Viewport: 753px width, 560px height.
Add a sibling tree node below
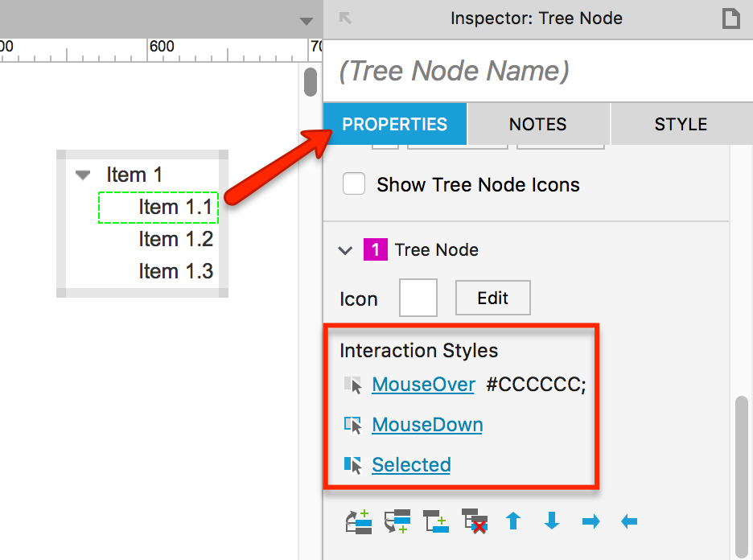click(x=397, y=521)
